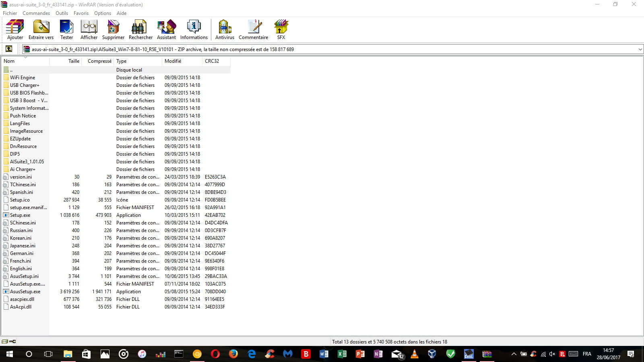Open Excel from the taskbar
Image resolution: width=644 pixels, height=362 pixels.
click(342, 354)
